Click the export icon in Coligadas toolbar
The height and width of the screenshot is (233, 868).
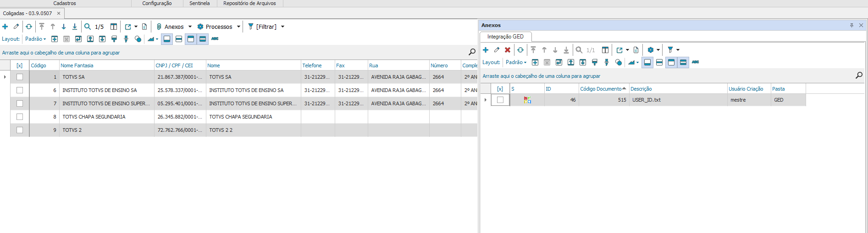(128, 27)
